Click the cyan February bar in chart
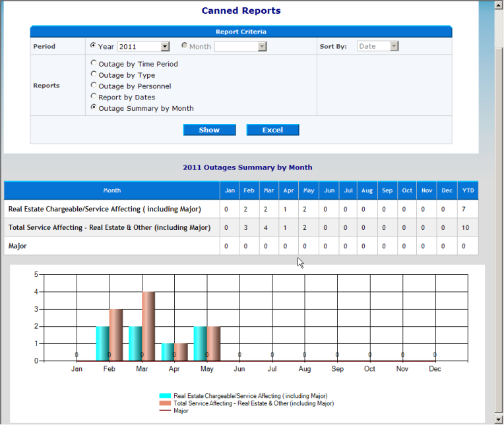Image resolution: width=504 pixels, height=425 pixels. [102, 344]
